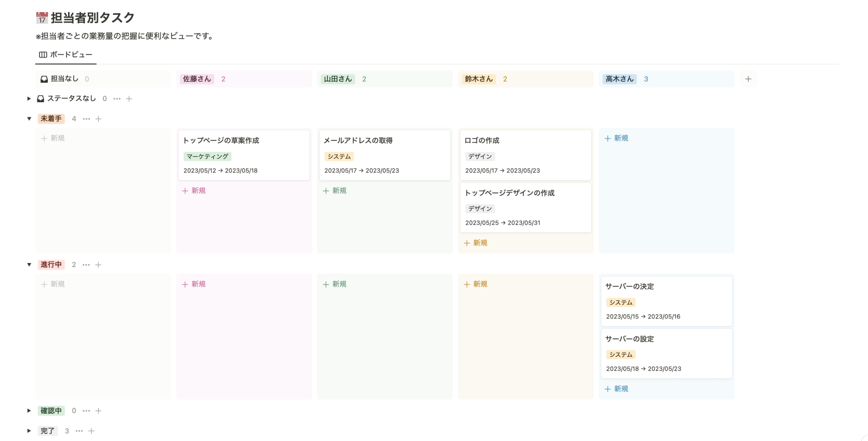Open the options menu for ステータスなし group
Viewport: 868px width, 441px height.
click(117, 98)
